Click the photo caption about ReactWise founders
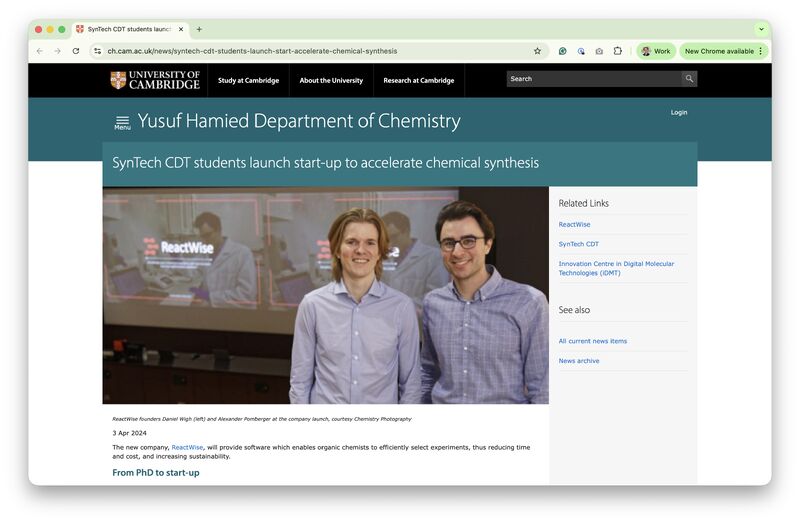The image size is (800, 523). (x=262, y=419)
